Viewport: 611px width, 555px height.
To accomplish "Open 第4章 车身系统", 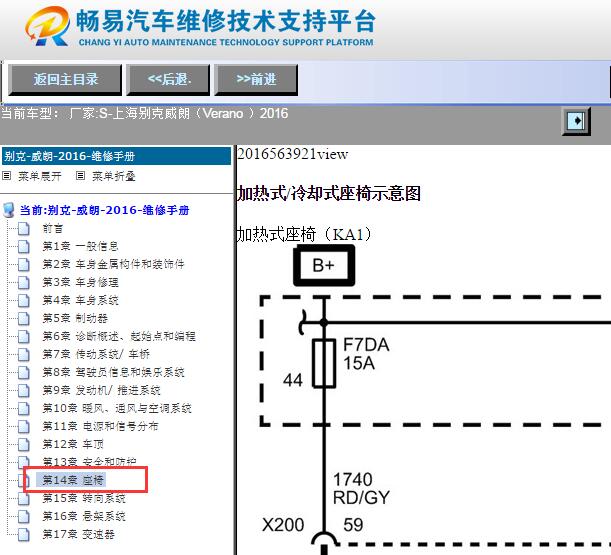I will (x=80, y=300).
